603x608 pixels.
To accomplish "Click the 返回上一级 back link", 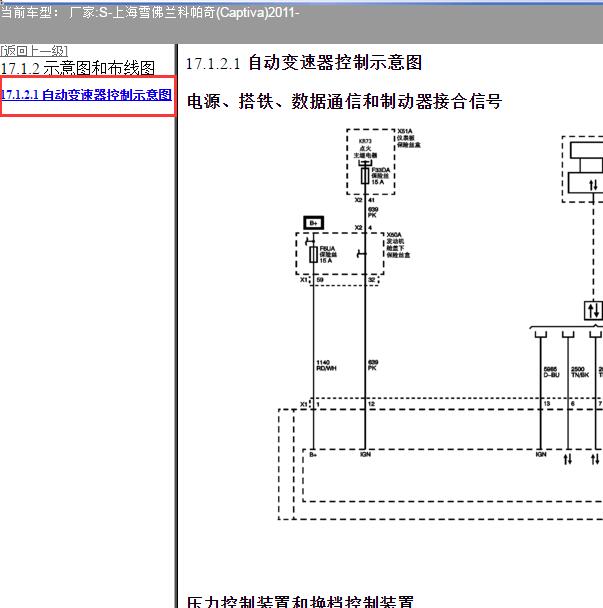I will (x=34, y=51).
